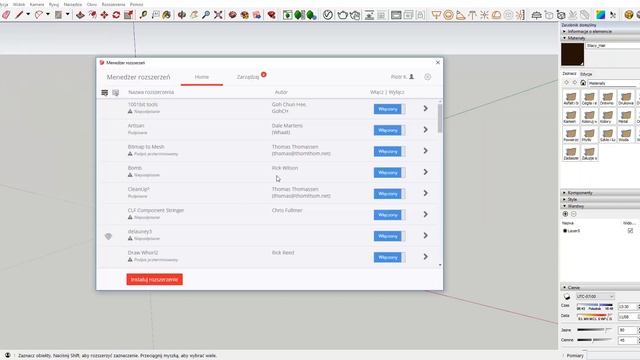
Task: Open the Extension Warehouse icon
Action: [244, 15]
